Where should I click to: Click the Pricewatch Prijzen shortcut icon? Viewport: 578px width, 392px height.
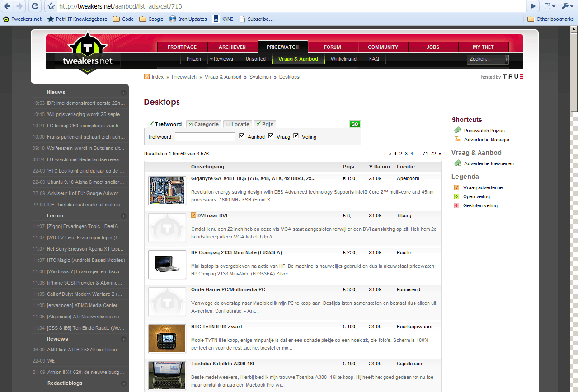click(458, 130)
